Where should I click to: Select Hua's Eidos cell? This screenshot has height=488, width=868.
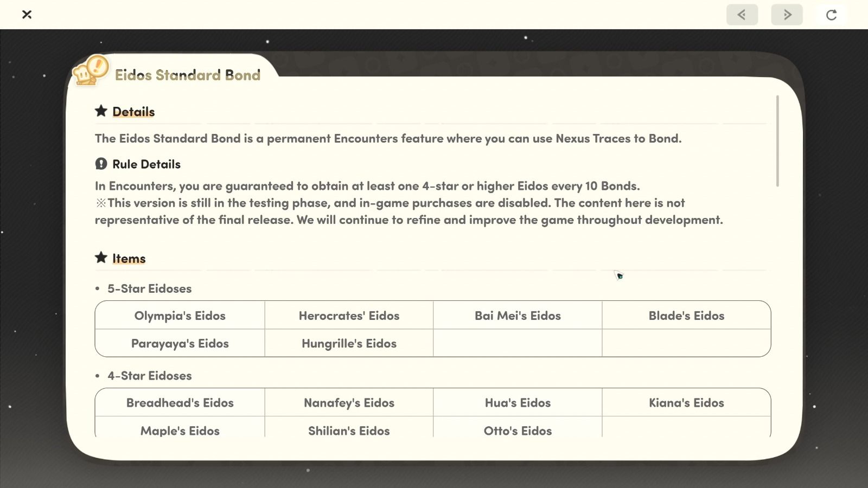click(518, 402)
